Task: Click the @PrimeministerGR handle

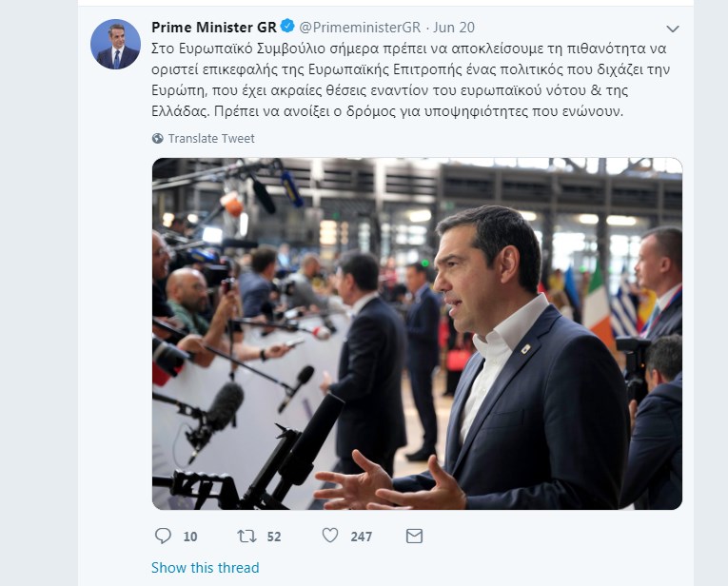Action: pyautogui.click(x=360, y=28)
